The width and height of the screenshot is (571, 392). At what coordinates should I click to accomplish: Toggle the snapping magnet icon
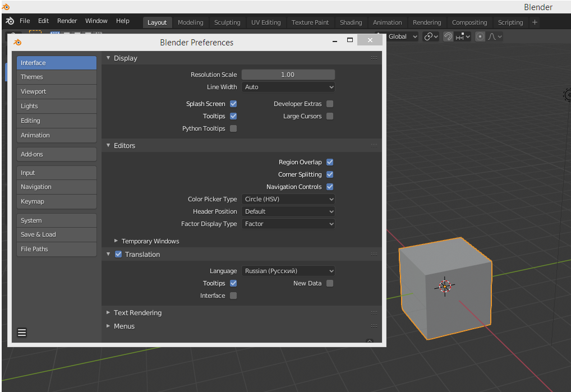coord(448,36)
